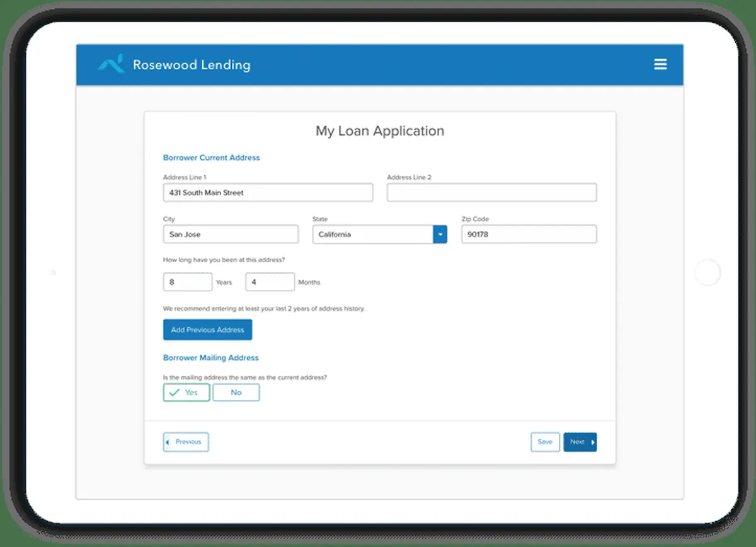This screenshot has height=547, width=756.
Task: Focus the Address Line 1 field
Action: 268,193
